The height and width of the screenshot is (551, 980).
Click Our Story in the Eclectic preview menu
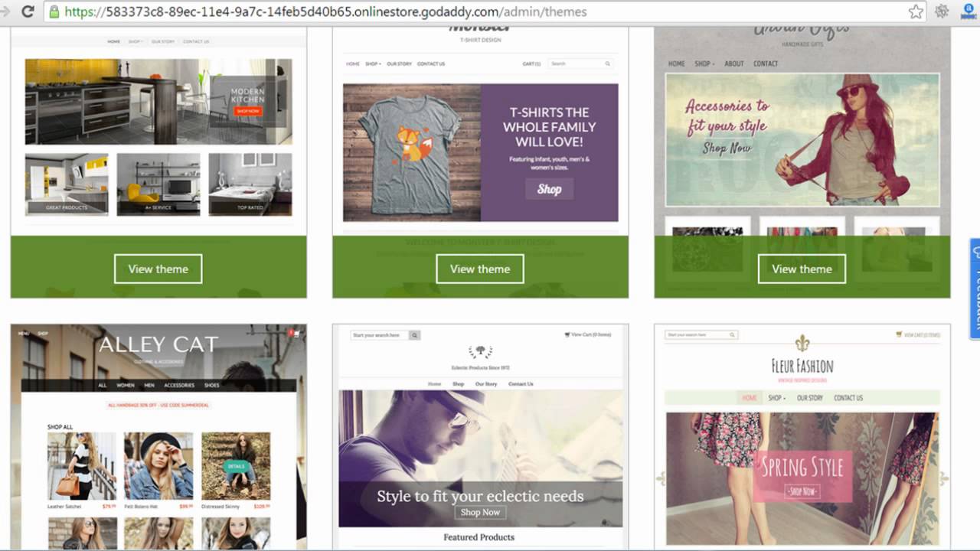click(x=486, y=383)
